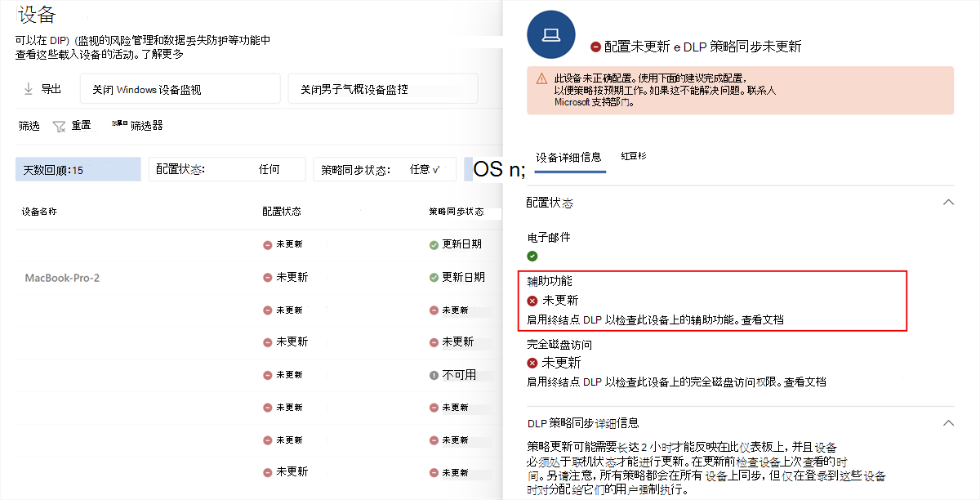
Task: Switch to the 红豆杉 tab
Action: (x=634, y=155)
